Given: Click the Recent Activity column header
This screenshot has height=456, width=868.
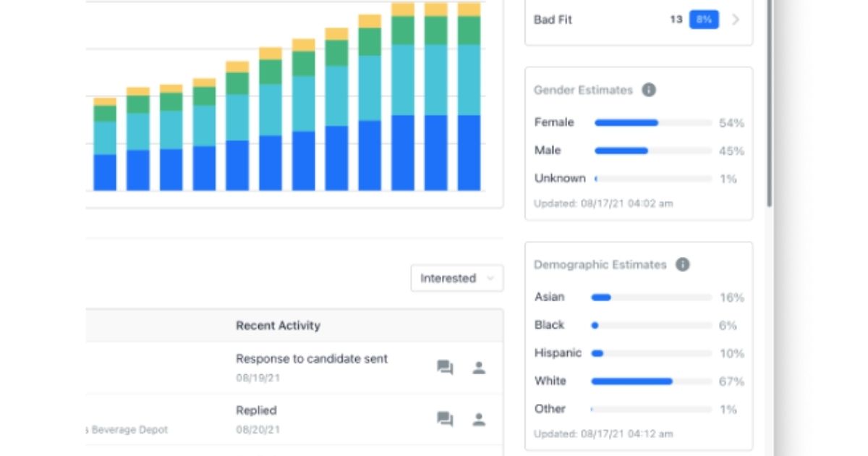Looking at the screenshot, I should point(278,326).
